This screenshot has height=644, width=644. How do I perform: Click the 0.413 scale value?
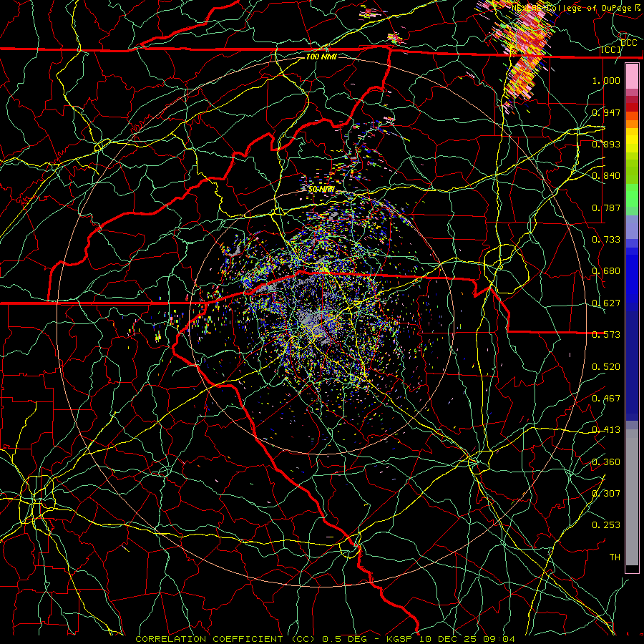pyautogui.click(x=606, y=430)
